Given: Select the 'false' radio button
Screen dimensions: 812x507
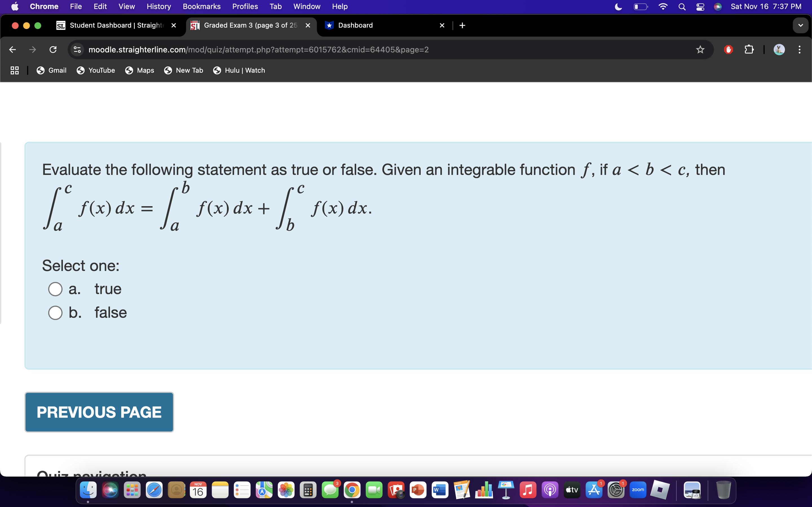Looking at the screenshot, I should pos(55,313).
